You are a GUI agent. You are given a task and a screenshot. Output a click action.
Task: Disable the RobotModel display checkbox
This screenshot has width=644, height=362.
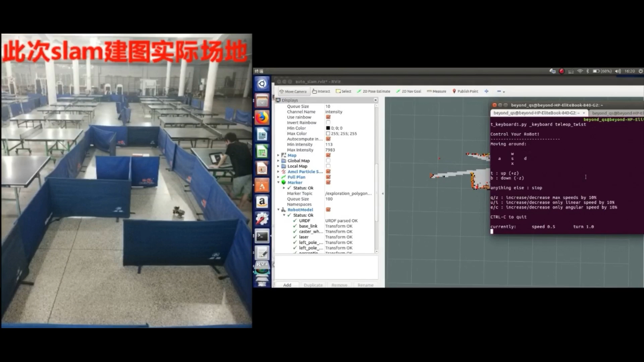tap(328, 210)
